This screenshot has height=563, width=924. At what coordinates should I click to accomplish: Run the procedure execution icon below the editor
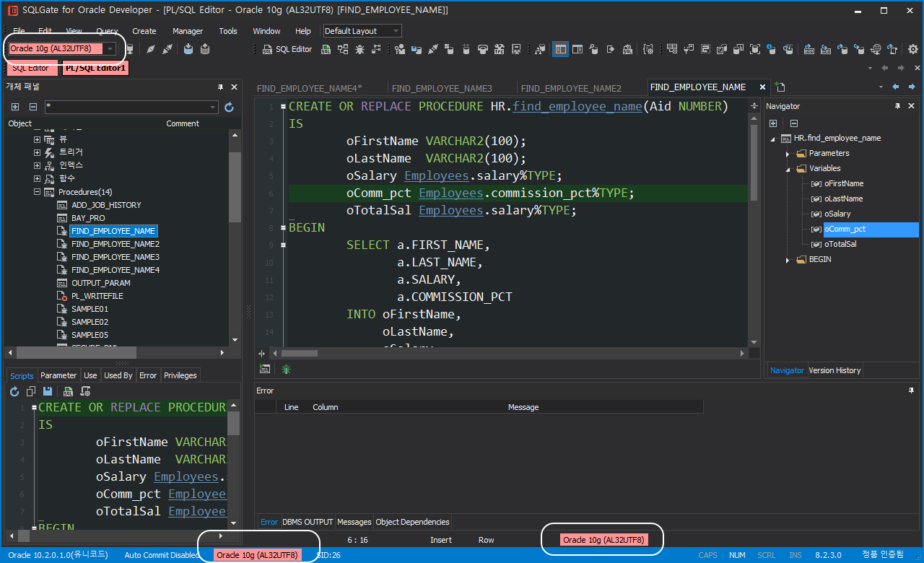point(265,369)
